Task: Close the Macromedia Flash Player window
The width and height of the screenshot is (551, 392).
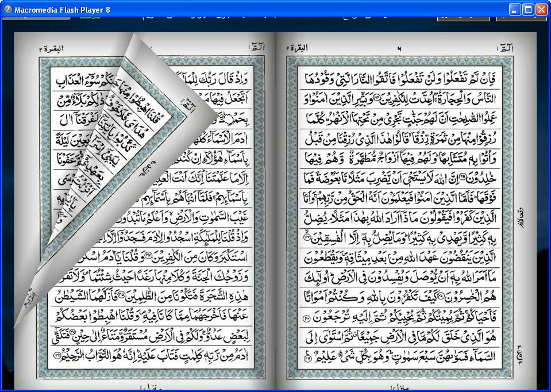Action: pyautogui.click(x=541, y=10)
